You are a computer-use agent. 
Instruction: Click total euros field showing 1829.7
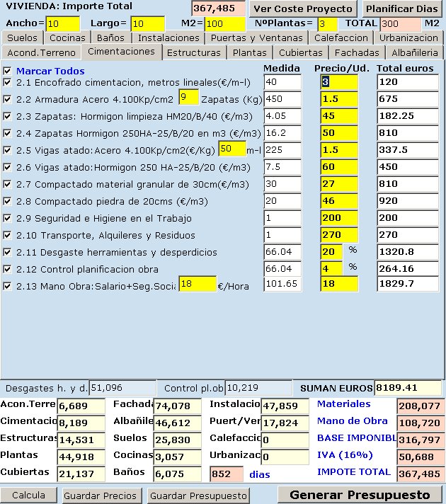coord(408,284)
